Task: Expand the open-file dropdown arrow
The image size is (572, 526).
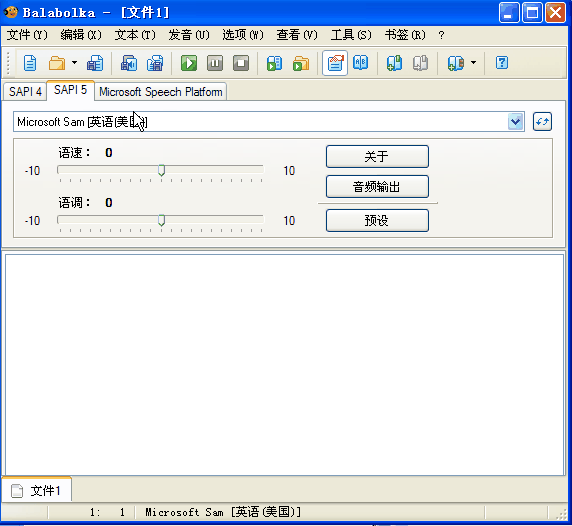Action: [74, 63]
